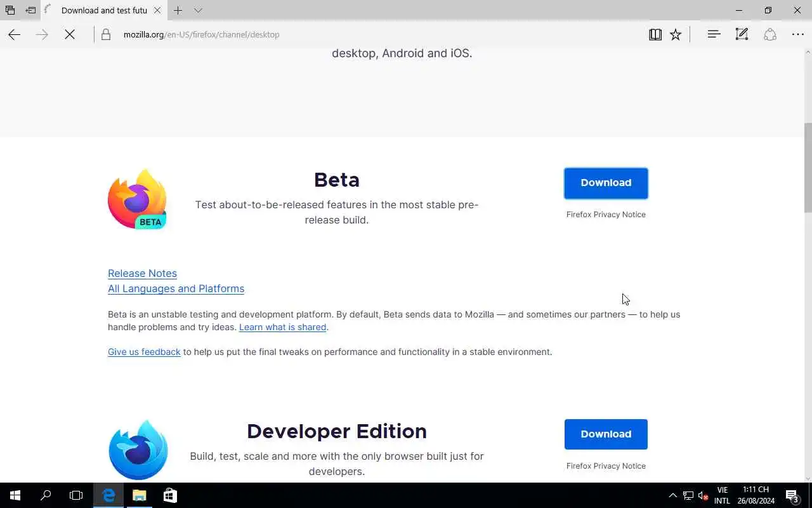
Task: Open the Hub favorites list icon
Action: coord(714,34)
